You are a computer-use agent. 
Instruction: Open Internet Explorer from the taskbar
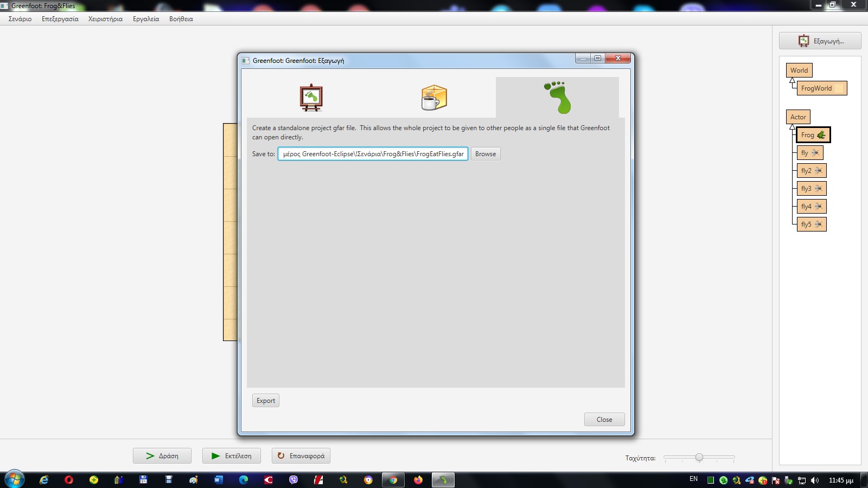coord(44,480)
